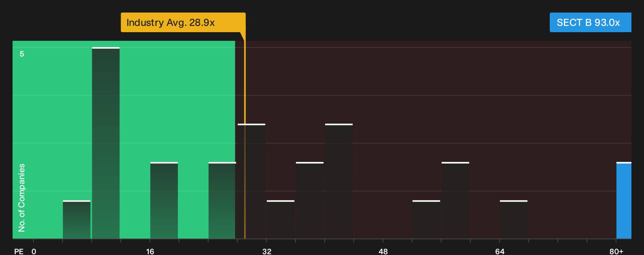This screenshot has height=255, width=644.
Task: Click the PE axis label
Action: pos(19,251)
